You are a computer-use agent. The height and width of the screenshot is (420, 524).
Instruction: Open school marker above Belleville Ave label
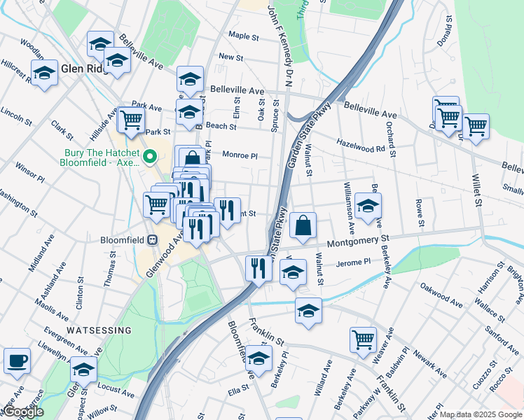190,81
